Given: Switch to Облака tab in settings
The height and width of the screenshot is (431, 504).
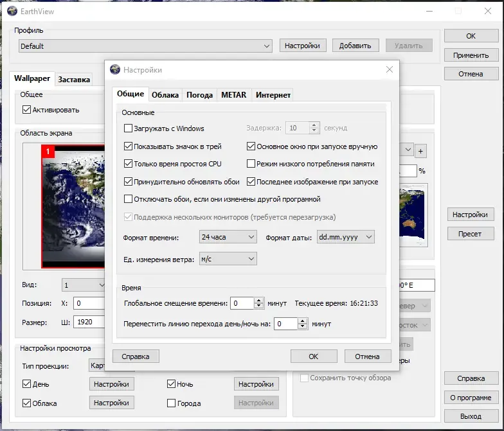Looking at the screenshot, I should tap(165, 95).
